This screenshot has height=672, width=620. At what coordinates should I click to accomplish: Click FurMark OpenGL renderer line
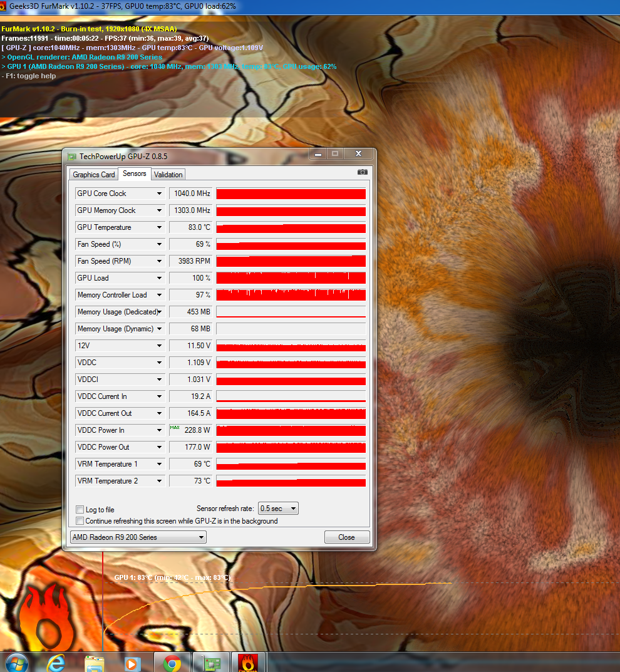tap(82, 57)
